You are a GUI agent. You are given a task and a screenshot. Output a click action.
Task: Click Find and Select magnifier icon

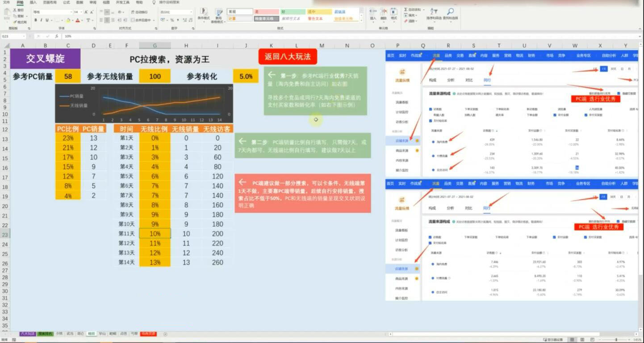pyautogui.click(x=451, y=12)
